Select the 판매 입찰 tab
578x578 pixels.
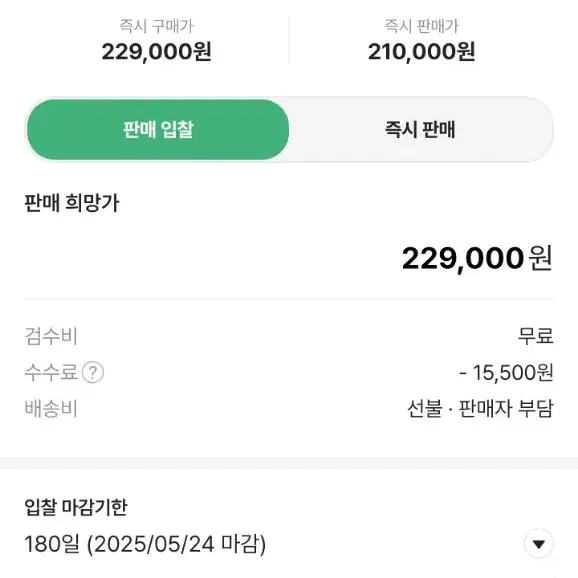point(158,129)
